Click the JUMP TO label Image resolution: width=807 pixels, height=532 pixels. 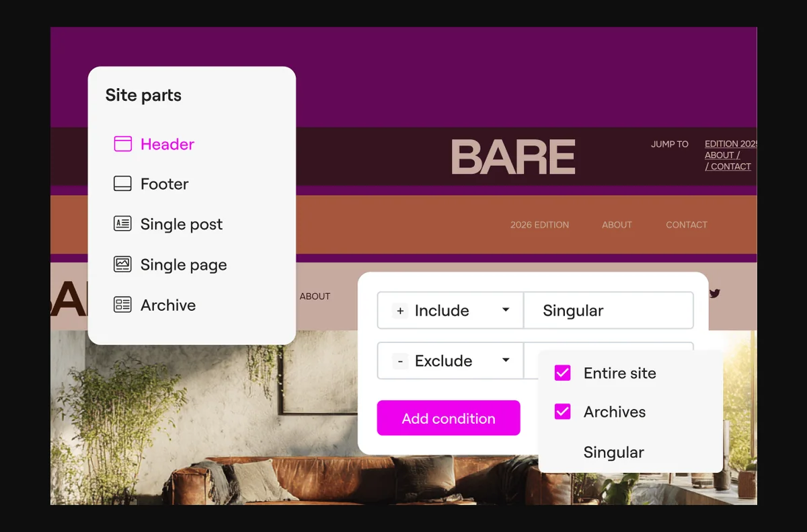[670, 144]
